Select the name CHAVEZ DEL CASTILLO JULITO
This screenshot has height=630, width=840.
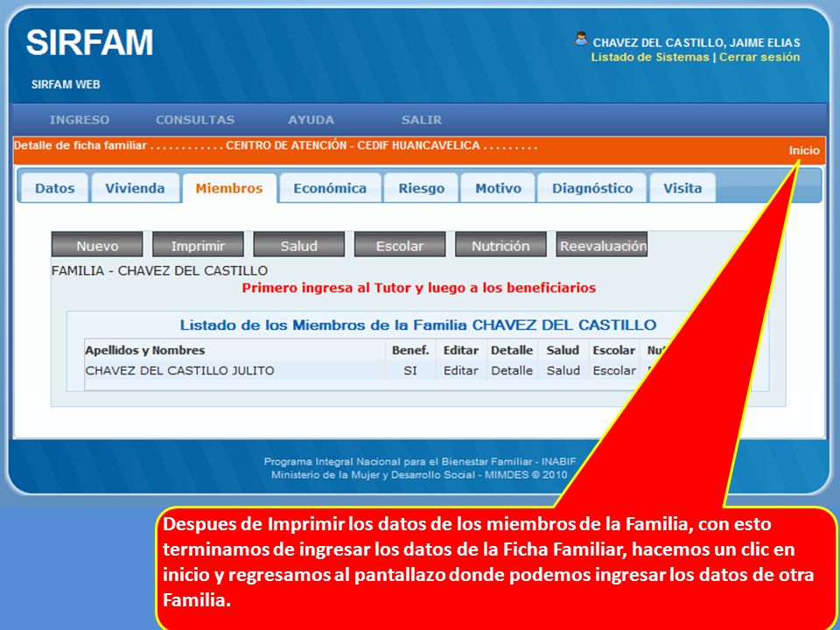(179, 371)
